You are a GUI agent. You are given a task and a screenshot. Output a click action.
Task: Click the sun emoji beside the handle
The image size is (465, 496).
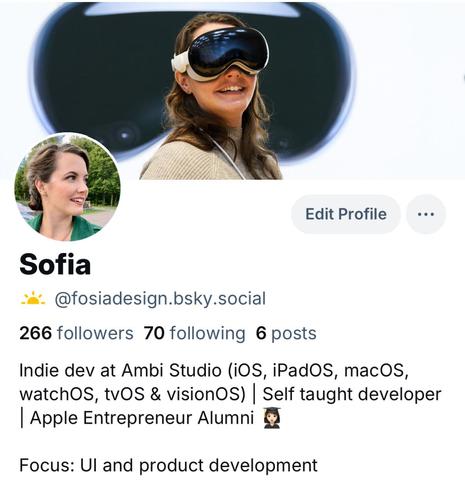(33, 298)
